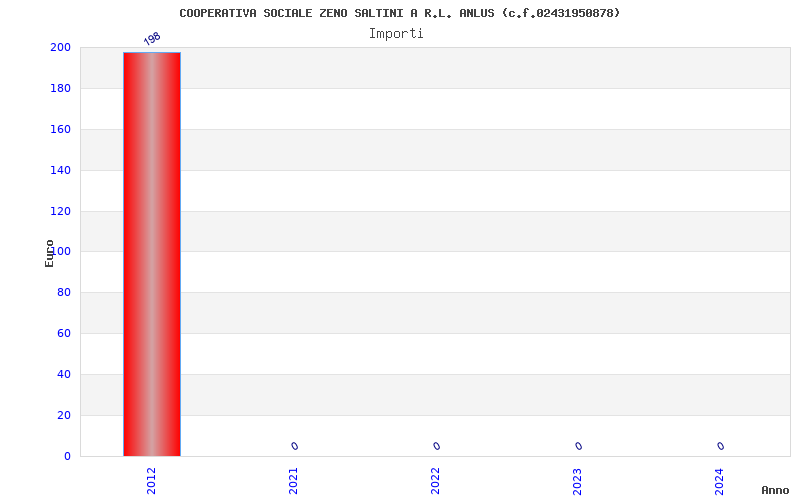Click the chart title COOPERATIVA SOCIALE ZENO SALTINI
Viewport: 800px width, 500px height.
coord(399,13)
